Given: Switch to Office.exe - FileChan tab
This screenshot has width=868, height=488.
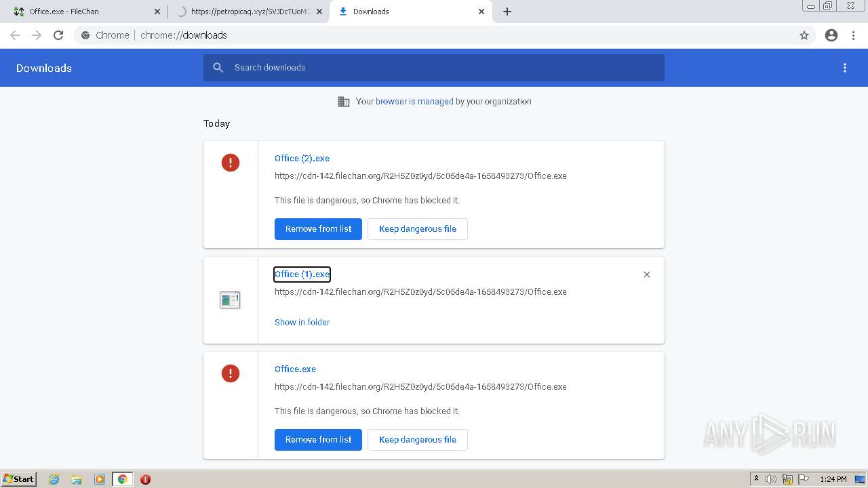Looking at the screenshot, I should 81,12.
